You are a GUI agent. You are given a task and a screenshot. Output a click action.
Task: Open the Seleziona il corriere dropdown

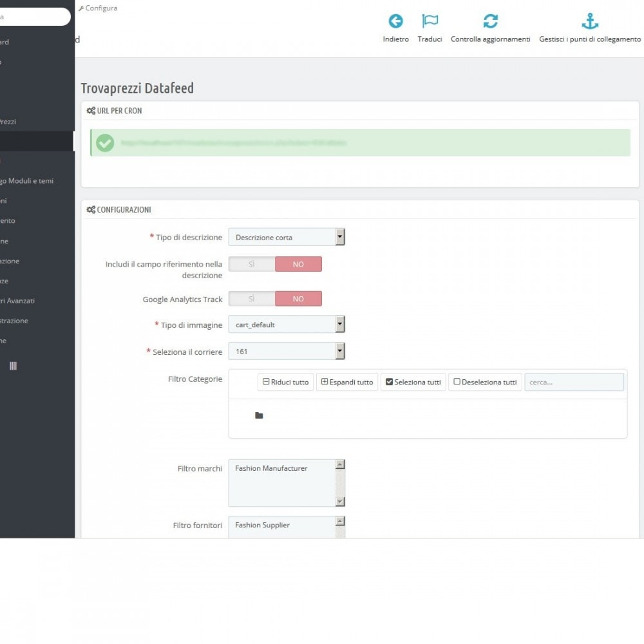pyautogui.click(x=287, y=351)
